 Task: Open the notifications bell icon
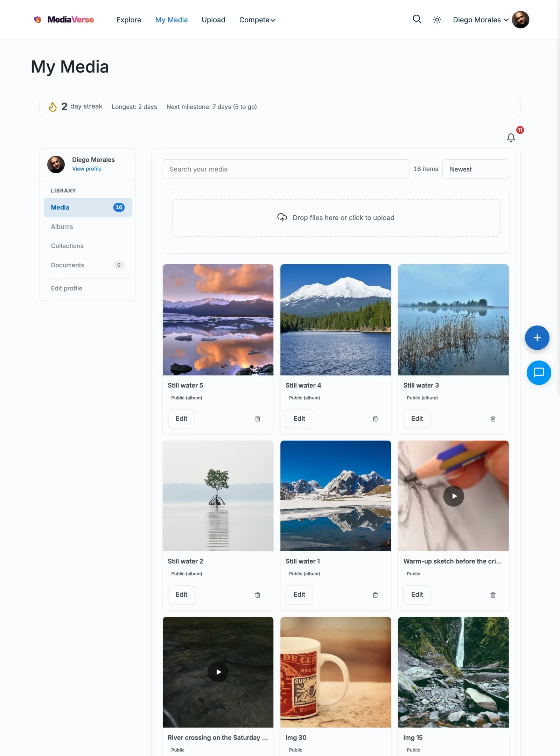pyautogui.click(x=511, y=138)
